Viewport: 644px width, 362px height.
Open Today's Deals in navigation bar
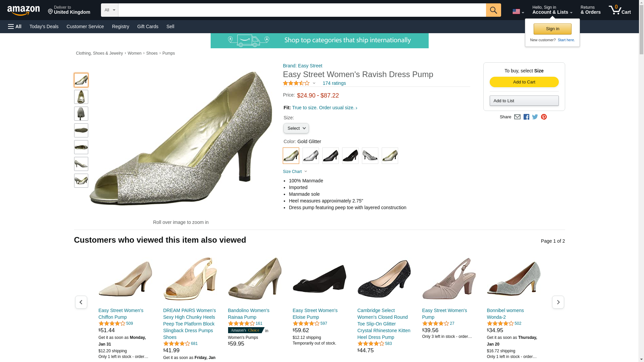click(44, 26)
